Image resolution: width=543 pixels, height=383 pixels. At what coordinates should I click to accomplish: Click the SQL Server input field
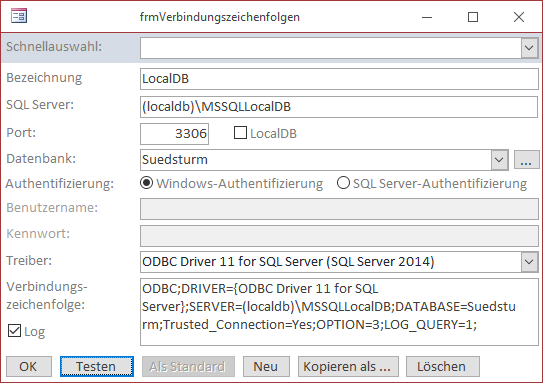point(339,107)
